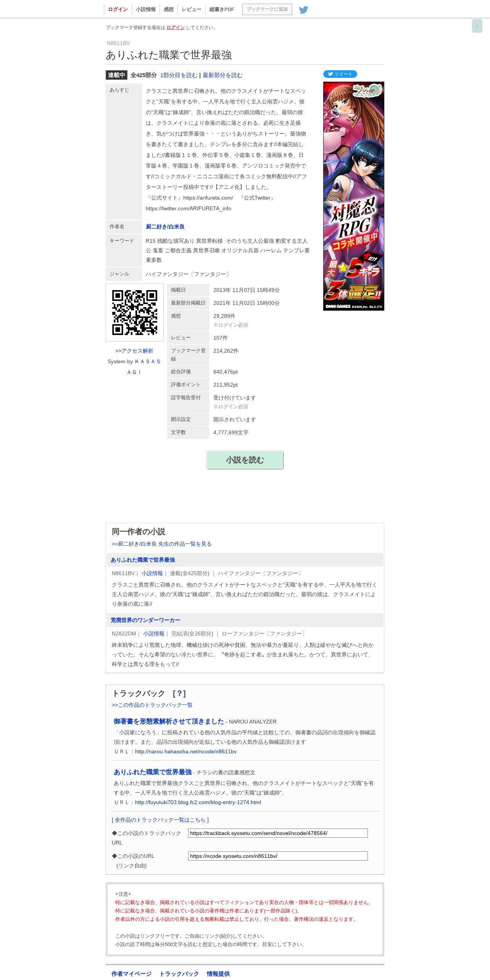
Task: Click the ブックマークに追加 button
Action: (x=267, y=10)
